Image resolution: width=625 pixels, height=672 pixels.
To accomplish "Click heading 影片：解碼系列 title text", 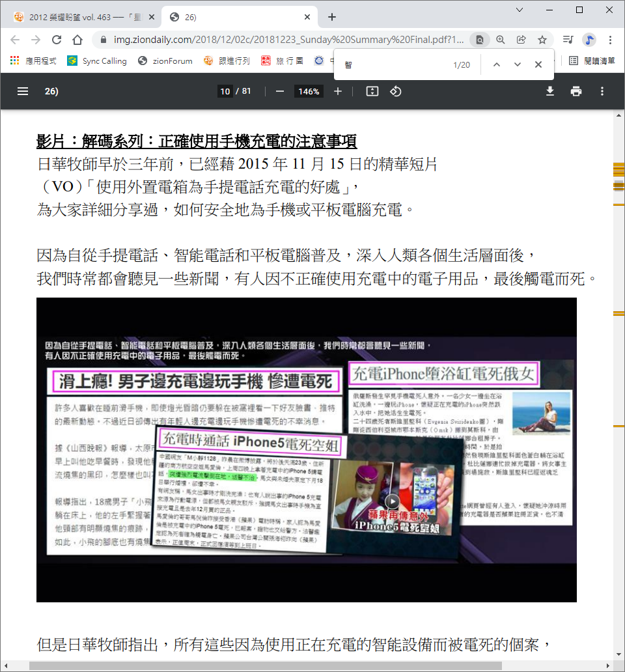I will (197, 141).
